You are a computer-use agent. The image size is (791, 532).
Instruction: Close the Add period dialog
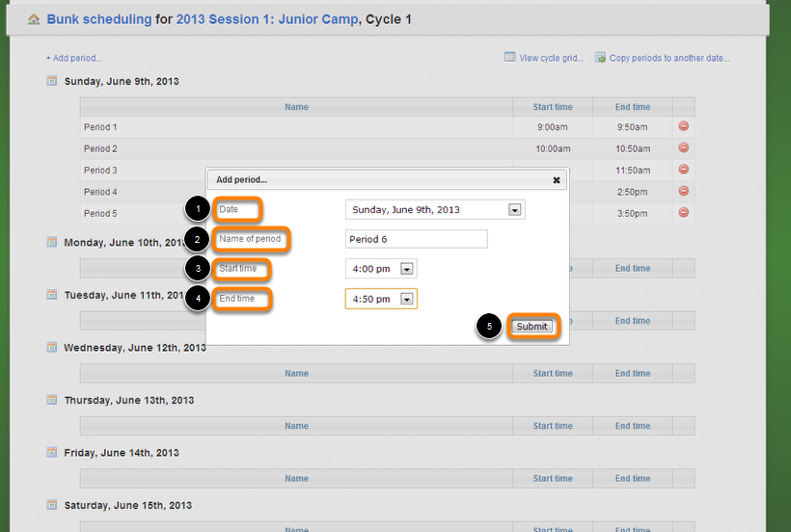pos(557,179)
